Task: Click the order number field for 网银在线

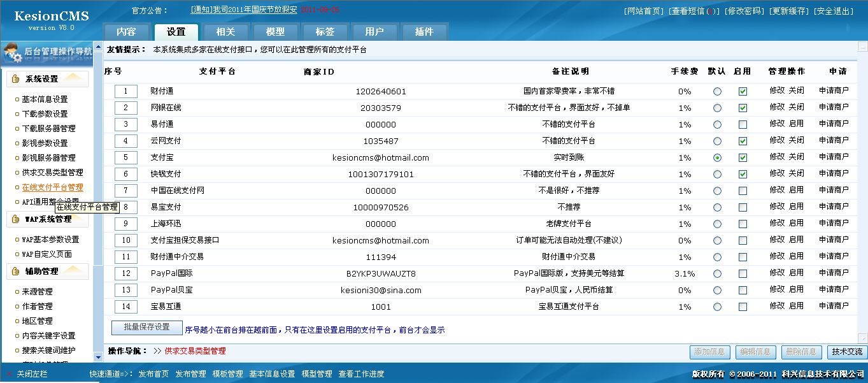Action: pos(126,108)
